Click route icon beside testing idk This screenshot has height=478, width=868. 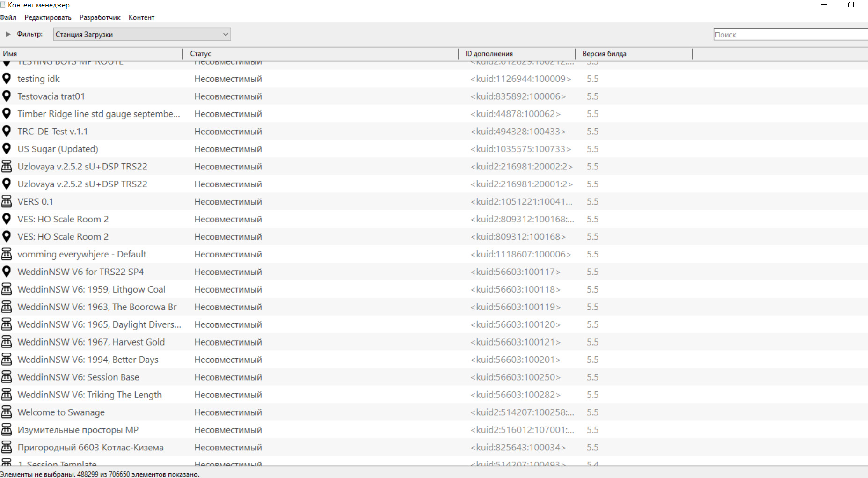point(7,79)
